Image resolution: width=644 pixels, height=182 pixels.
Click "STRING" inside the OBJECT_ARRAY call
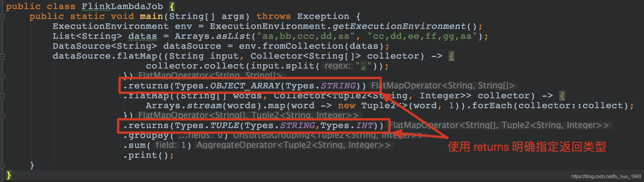338,86
